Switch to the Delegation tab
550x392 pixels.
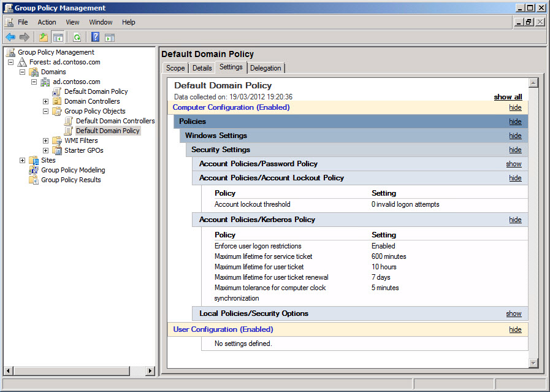[265, 67]
